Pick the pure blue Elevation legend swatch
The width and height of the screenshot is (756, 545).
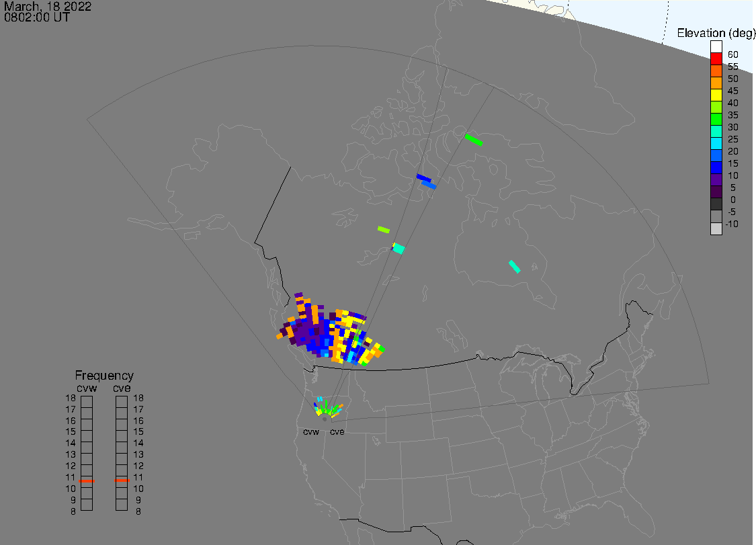(716, 167)
